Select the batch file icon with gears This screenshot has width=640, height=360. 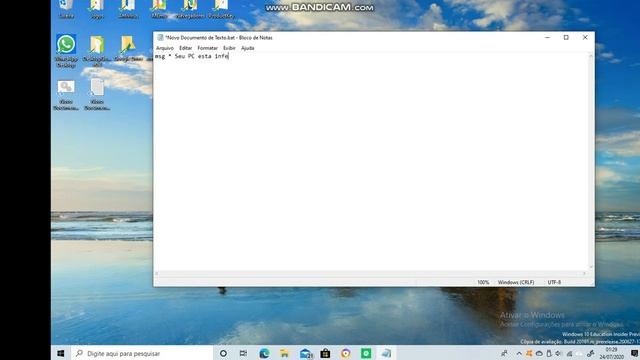coord(66,95)
